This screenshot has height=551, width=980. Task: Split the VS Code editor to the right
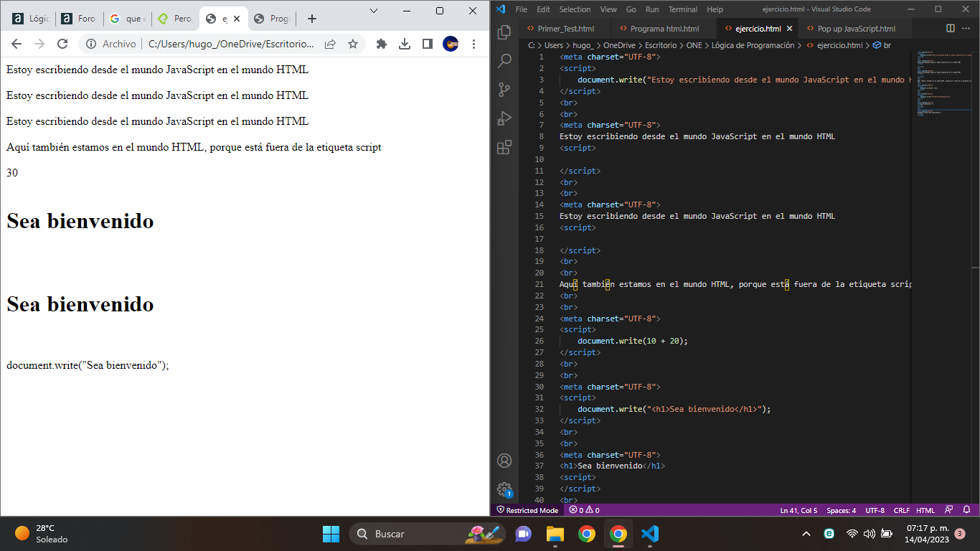click(x=951, y=29)
